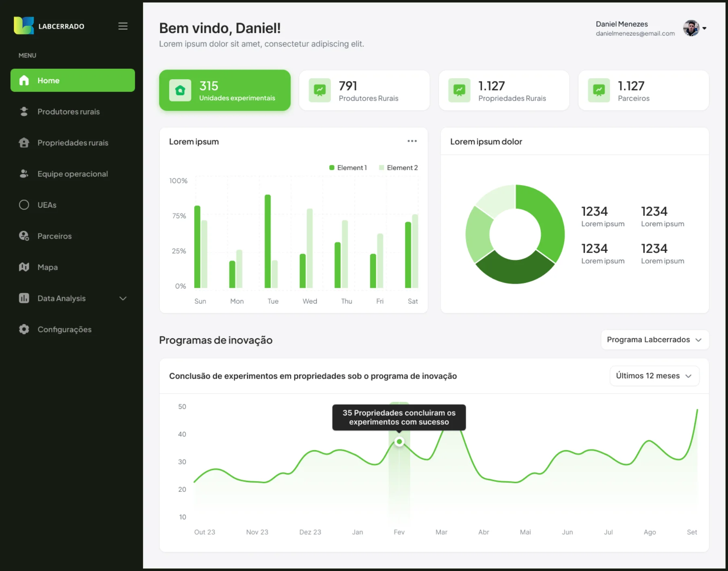
Task: Click the 'Conclusão de experimentos' chart title
Action: click(313, 376)
